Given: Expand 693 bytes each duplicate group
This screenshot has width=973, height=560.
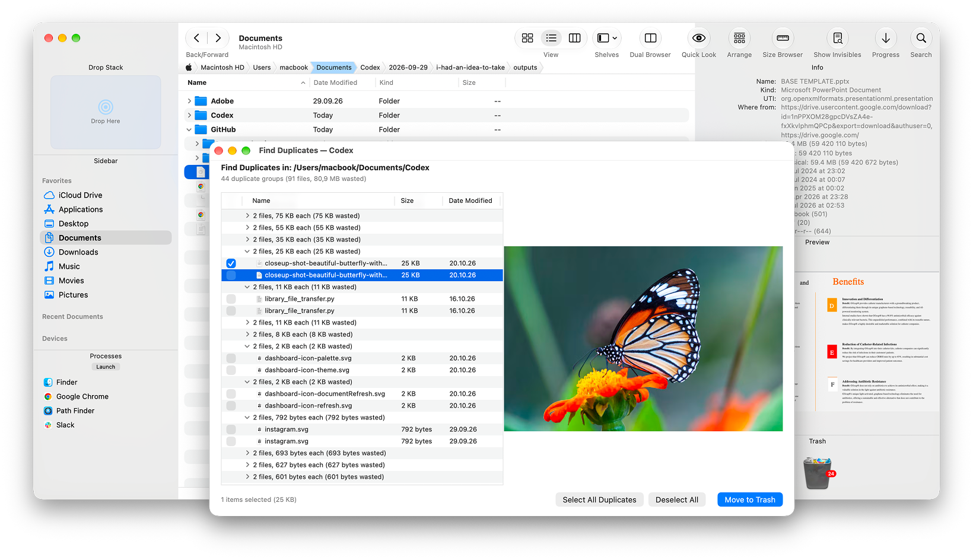Looking at the screenshot, I should point(247,453).
